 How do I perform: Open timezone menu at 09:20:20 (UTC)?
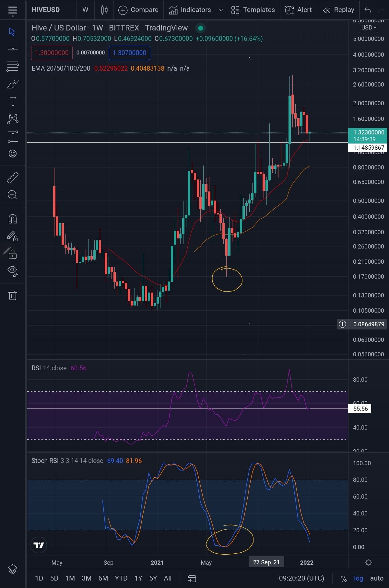301,578
